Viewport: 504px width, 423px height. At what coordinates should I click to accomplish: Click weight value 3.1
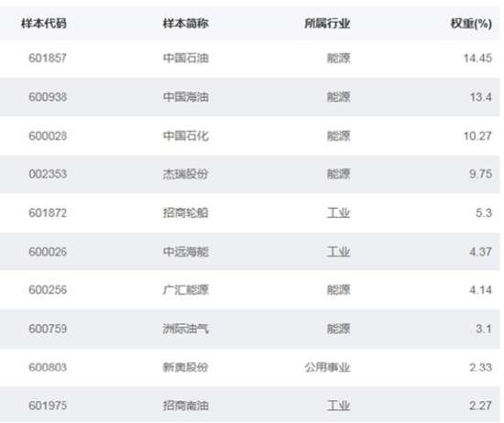tap(484, 329)
